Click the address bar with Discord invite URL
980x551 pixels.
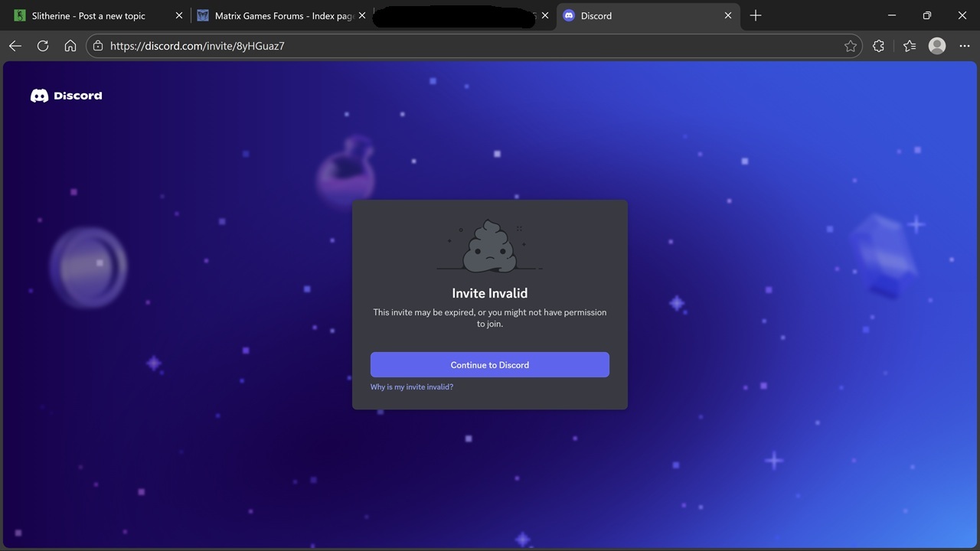[x=459, y=46]
